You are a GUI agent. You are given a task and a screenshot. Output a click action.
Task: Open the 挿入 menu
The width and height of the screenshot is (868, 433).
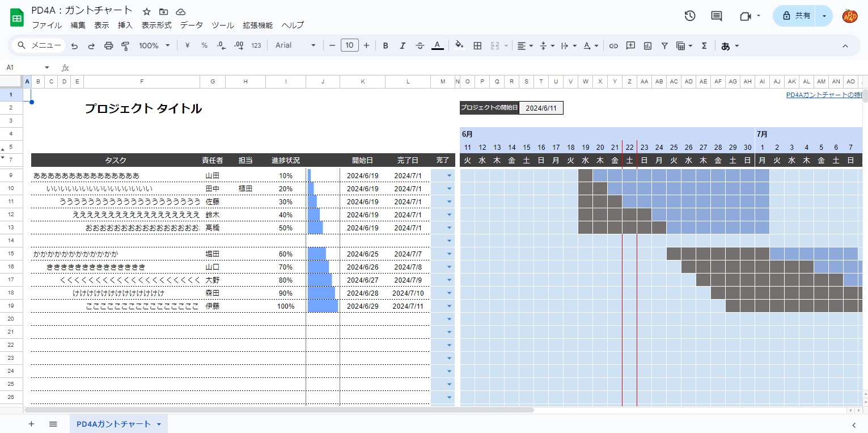[125, 25]
